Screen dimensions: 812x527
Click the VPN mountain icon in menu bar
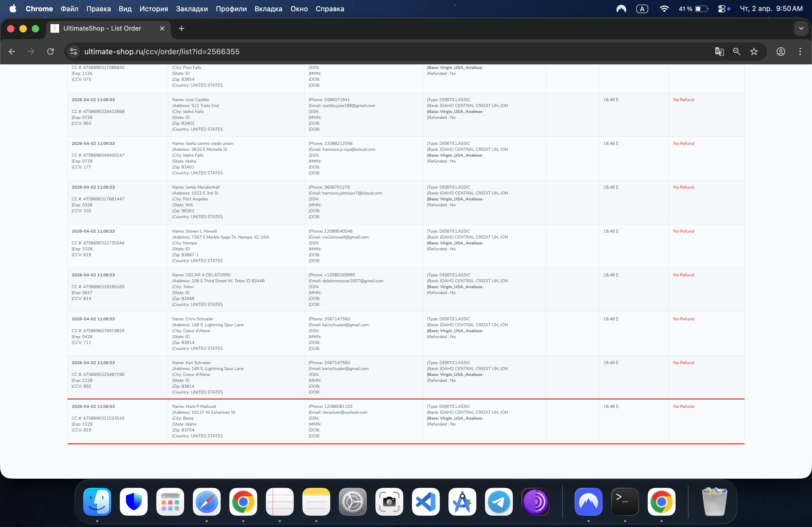pyautogui.click(x=621, y=9)
